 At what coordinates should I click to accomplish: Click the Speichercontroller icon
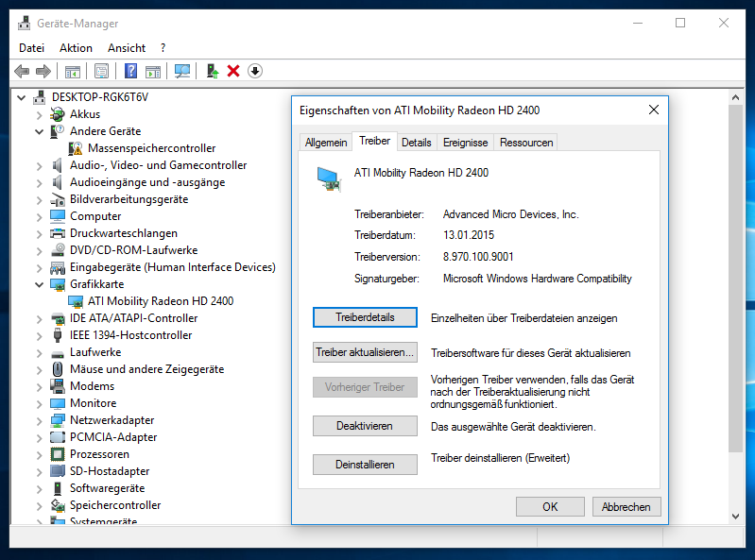[58, 505]
